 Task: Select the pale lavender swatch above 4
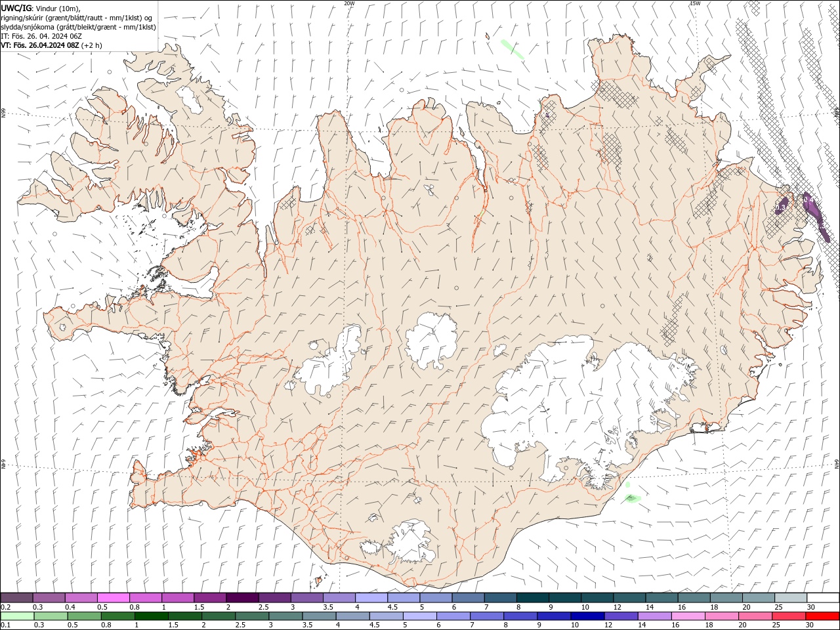(371, 597)
